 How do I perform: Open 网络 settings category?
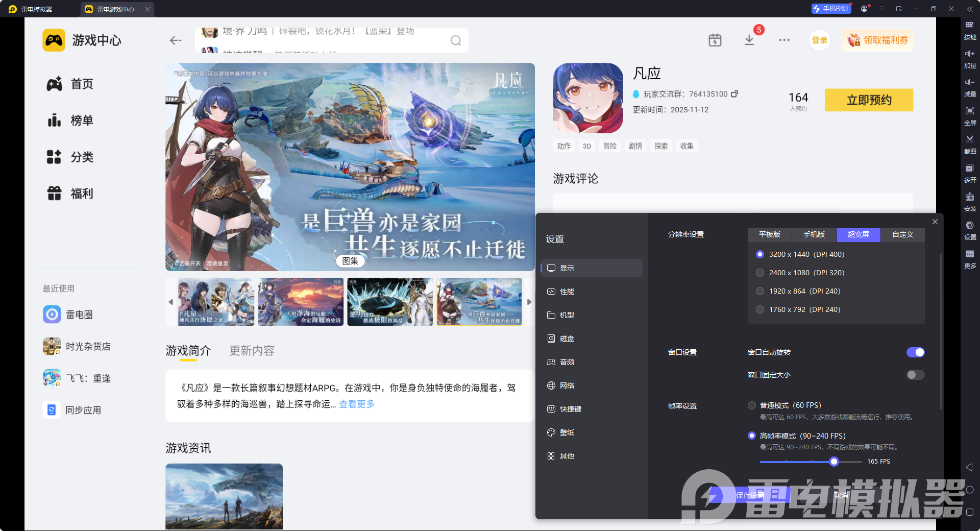click(x=592, y=385)
